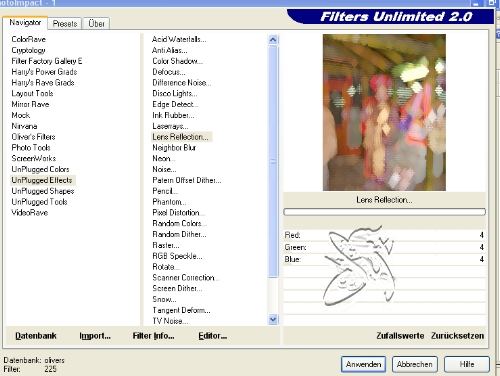Click Zufallswerte to randomize values

click(400, 336)
